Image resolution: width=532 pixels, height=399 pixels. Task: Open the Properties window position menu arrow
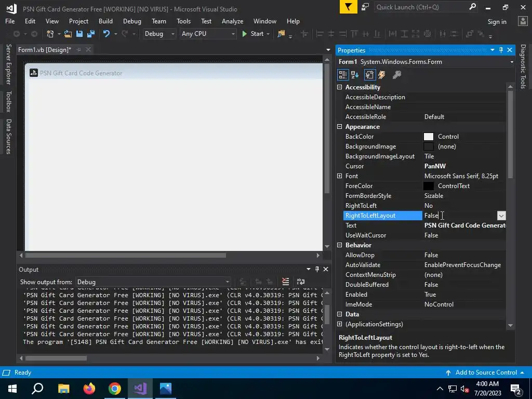[x=493, y=50]
